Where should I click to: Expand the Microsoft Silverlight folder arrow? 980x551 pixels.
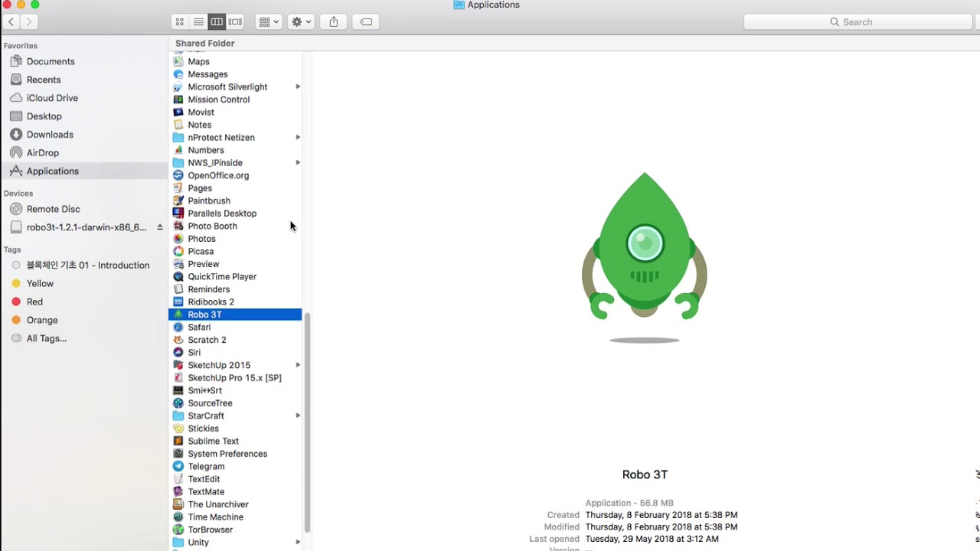pyautogui.click(x=298, y=86)
